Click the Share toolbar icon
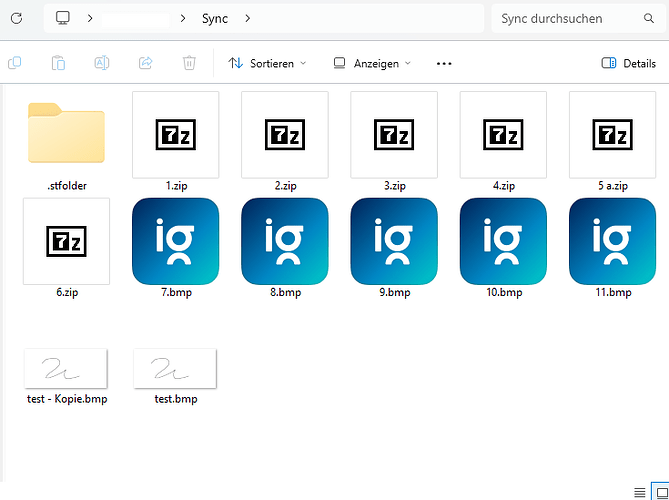 pos(145,63)
